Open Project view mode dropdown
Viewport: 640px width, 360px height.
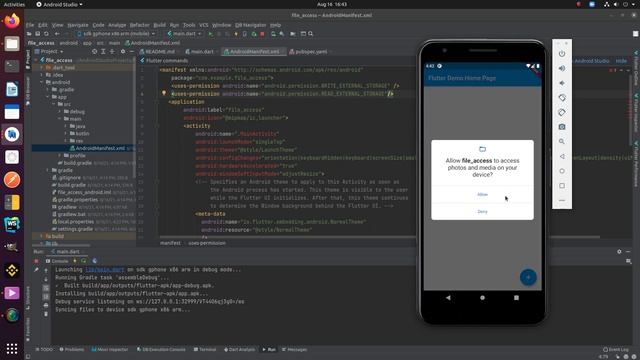pyautogui.click(x=49, y=51)
